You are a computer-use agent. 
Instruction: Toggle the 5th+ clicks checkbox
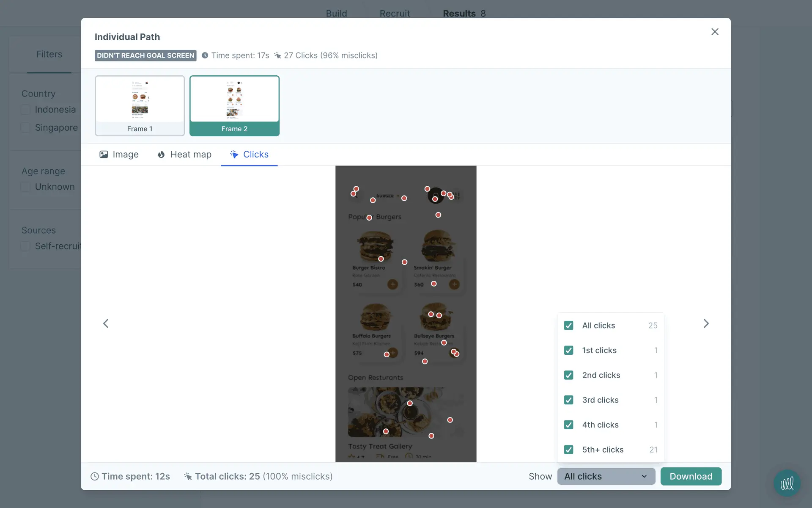point(568,450)
